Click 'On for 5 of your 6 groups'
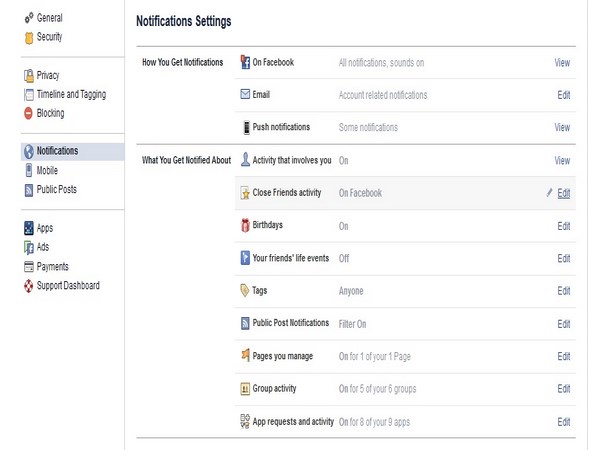Image resolution: width=600 pixels, height=450 pixels. click(377, 389)
